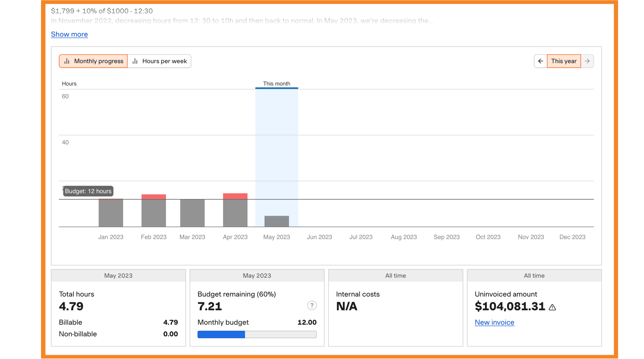Click the New invoice link
This screenshot has width=644, height=359.
[x=494, y=322]
